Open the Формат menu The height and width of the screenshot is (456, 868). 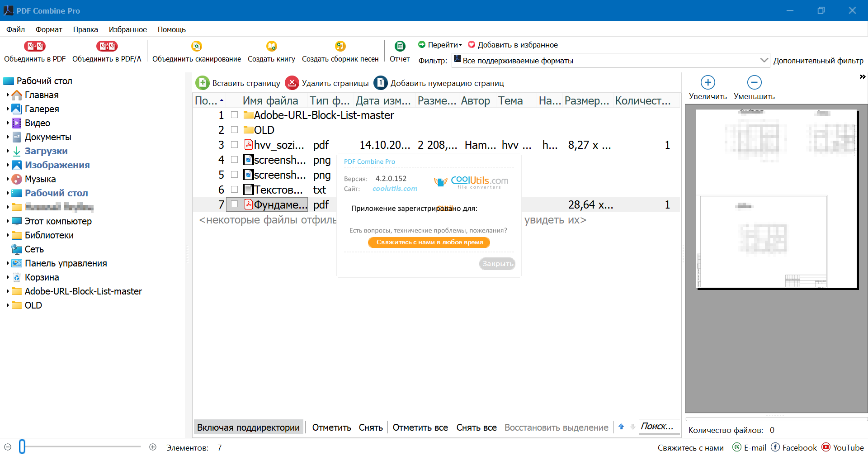click(49, 29)
